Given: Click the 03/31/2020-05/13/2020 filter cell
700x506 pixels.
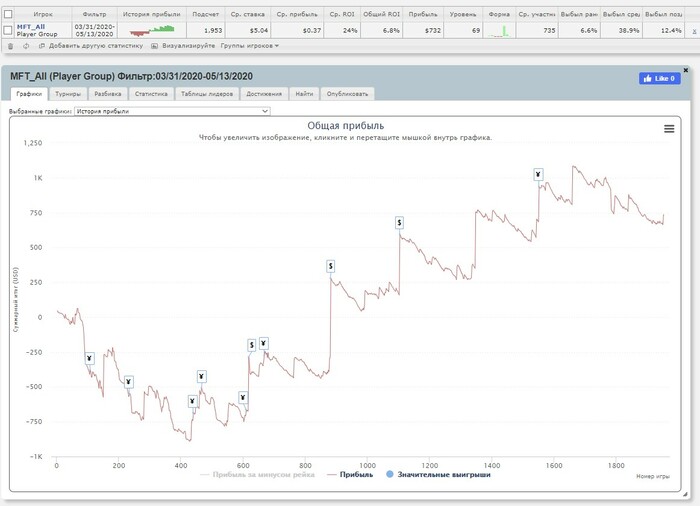Looking at the screenshot, I should [94, 30].
